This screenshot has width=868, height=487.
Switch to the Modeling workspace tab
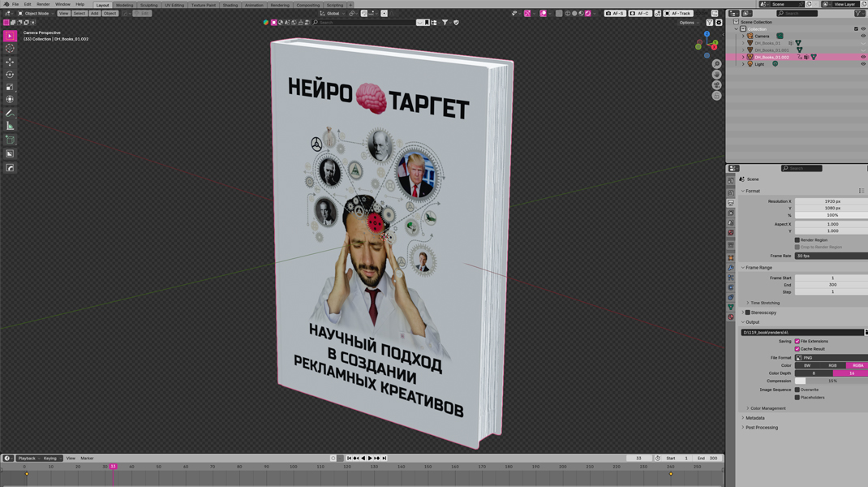[x=125, y=5]
